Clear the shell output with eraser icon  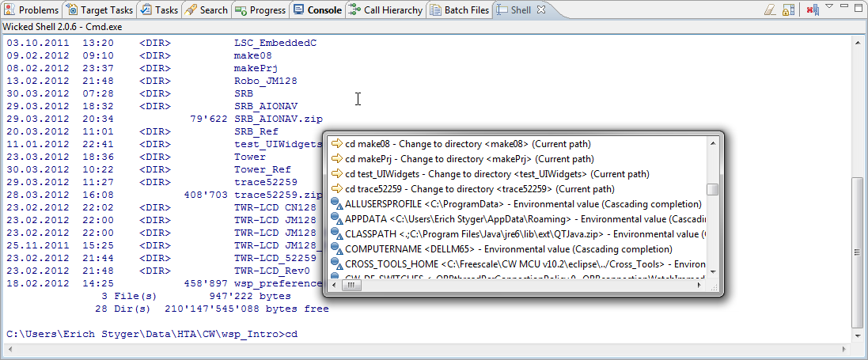(x=770, y=10)
